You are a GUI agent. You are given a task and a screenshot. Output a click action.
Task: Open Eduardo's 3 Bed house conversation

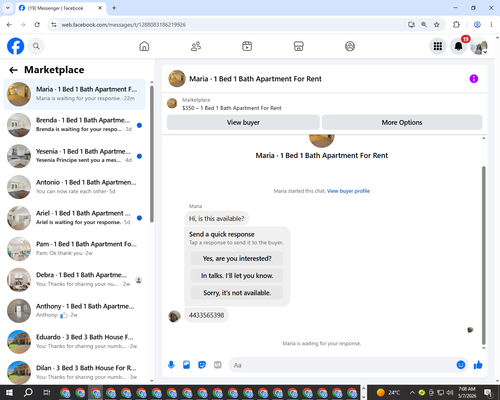click(x=74, y=342)
